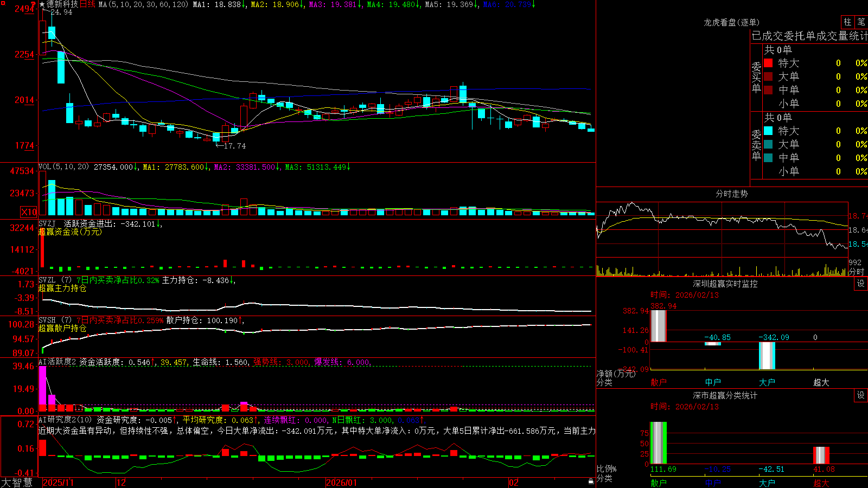Open the VOL(5,10,20) indicator parameters

point(63,167)
